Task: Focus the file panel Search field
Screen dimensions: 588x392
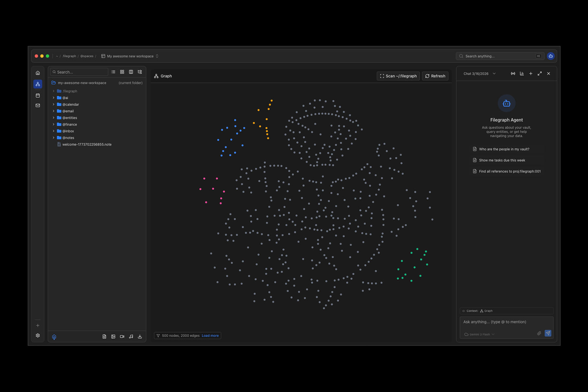Action: point(79,72)
